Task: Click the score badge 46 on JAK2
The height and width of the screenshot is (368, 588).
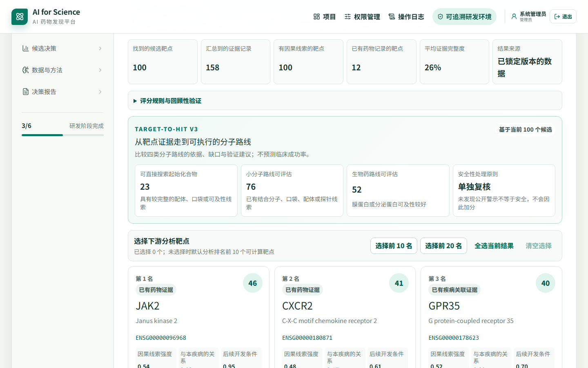Action: (x=253, y=283)
